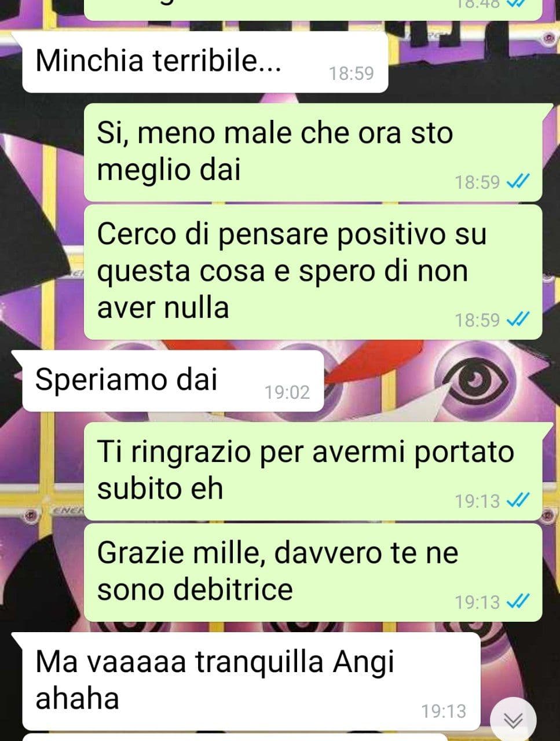The image size is (560, 741).
Task: Tap the 'Si, meno male che ora sto meglio' bubble
Action: 313,153
